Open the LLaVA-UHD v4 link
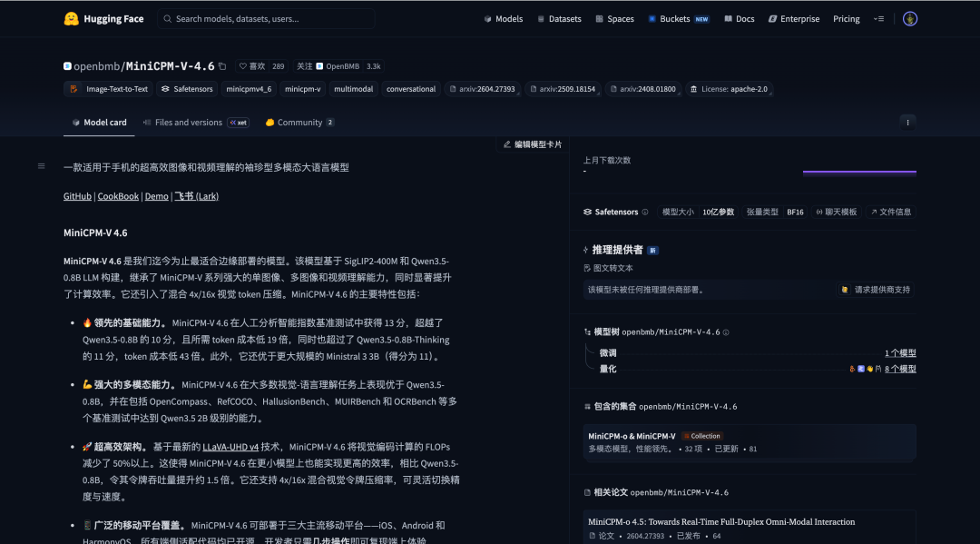980x544 pixels. tap(230, 447)
